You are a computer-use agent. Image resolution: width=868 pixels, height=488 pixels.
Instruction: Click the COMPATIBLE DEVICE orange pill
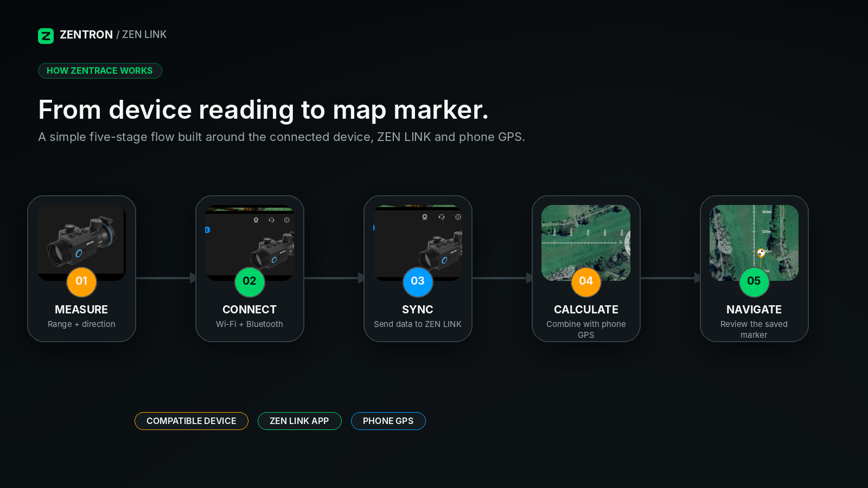[192, 421]
